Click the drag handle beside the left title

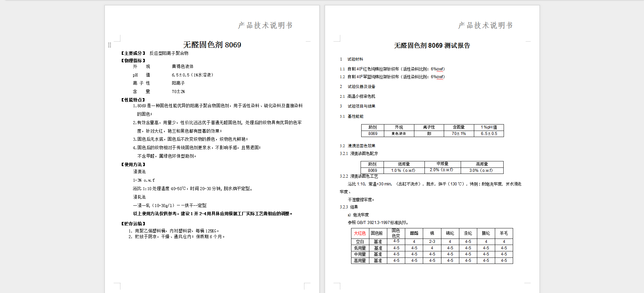110,45
